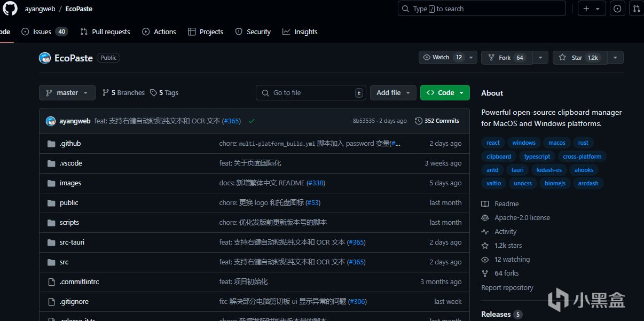644x321 pixels.
Task: Open the Apache-2.0 license link
Action: (x=522, y=218)
